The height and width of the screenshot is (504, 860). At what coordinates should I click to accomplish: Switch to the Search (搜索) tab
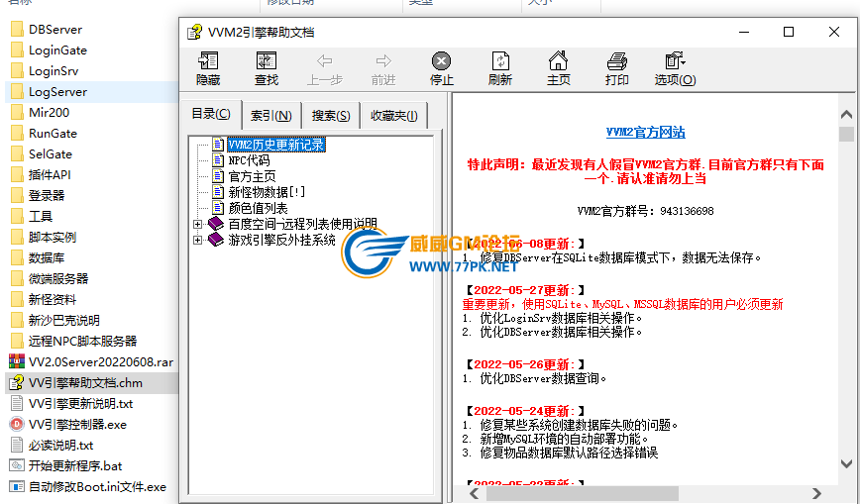(x=331, y=115)
